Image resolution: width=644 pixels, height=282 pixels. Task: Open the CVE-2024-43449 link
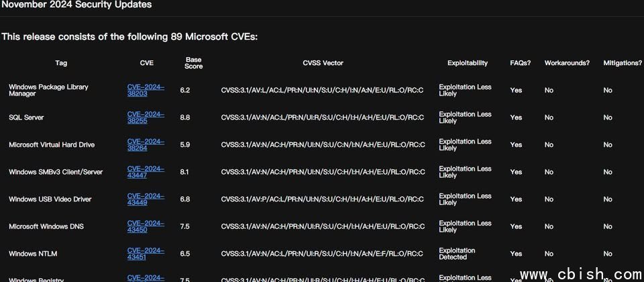click(146, 199)
